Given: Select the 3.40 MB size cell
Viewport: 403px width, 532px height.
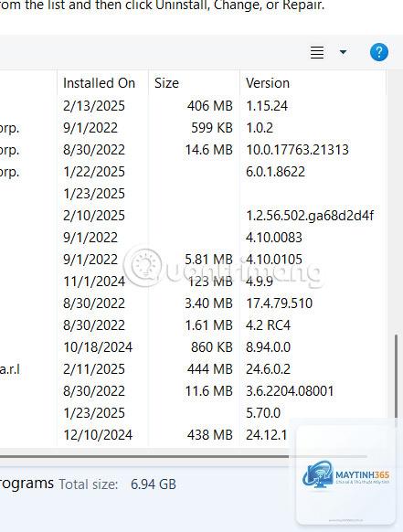Looking at the screenshot, I should pyautogui.click(x=208, y=303).
